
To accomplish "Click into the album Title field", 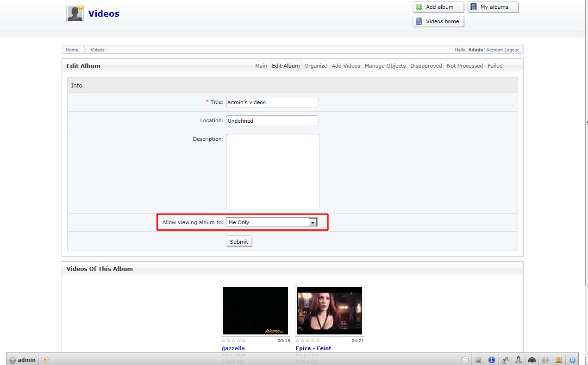I will [x=272, y=102].
